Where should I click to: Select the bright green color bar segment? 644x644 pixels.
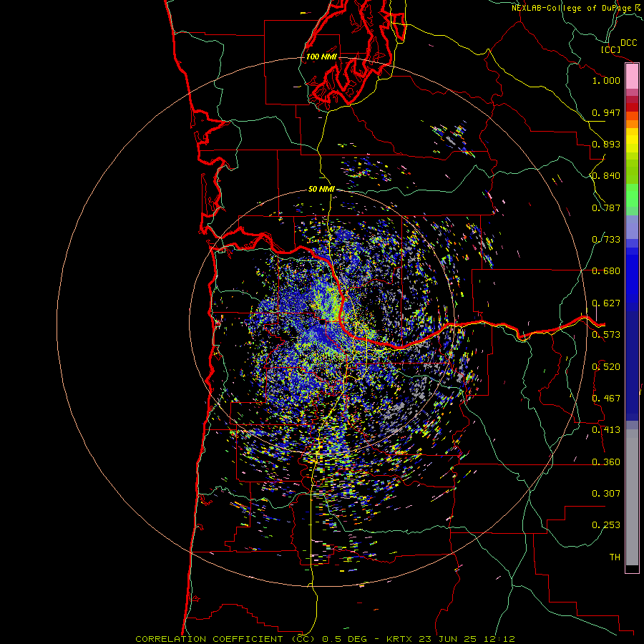[632, 195]
